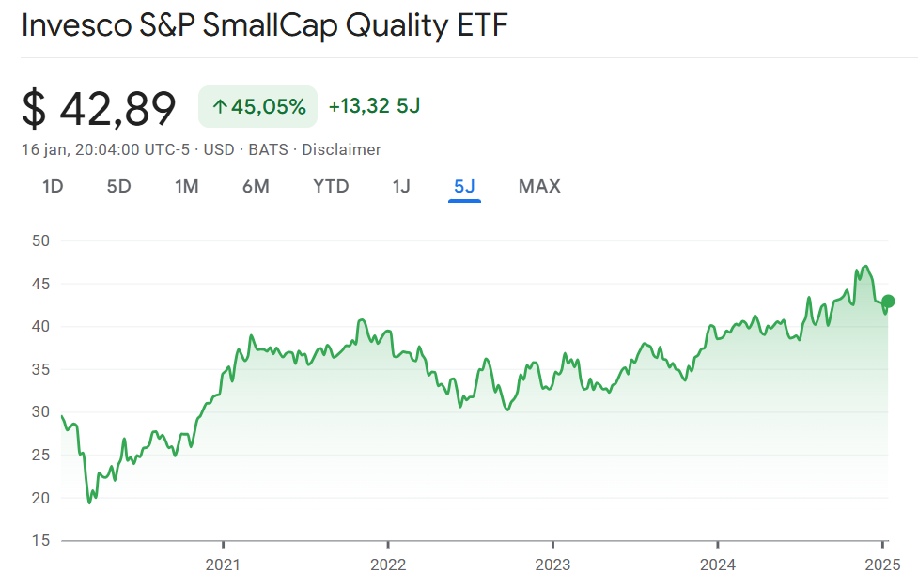Click the green current-price dot on chart
918x588 pixels.
pos(888,302)
